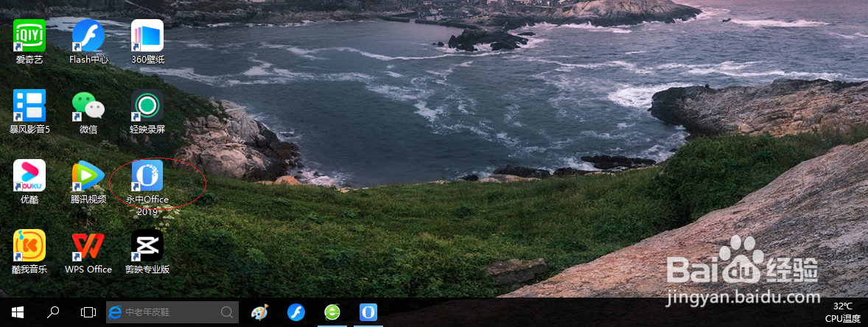
Task: Launch the WPS Office desktop shortcut
Action: (x=88, y=253)
